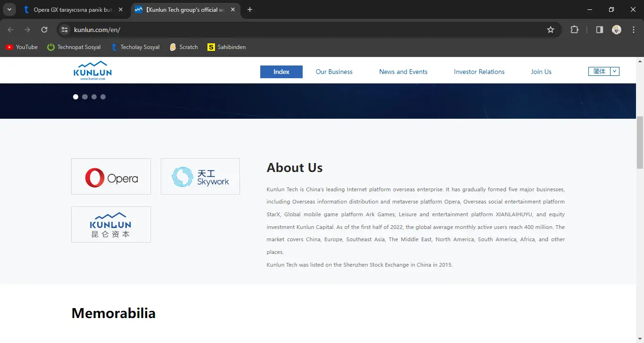Click the About Us heading
The height and width of the screenshot is (343, 644).
point(295,168)
